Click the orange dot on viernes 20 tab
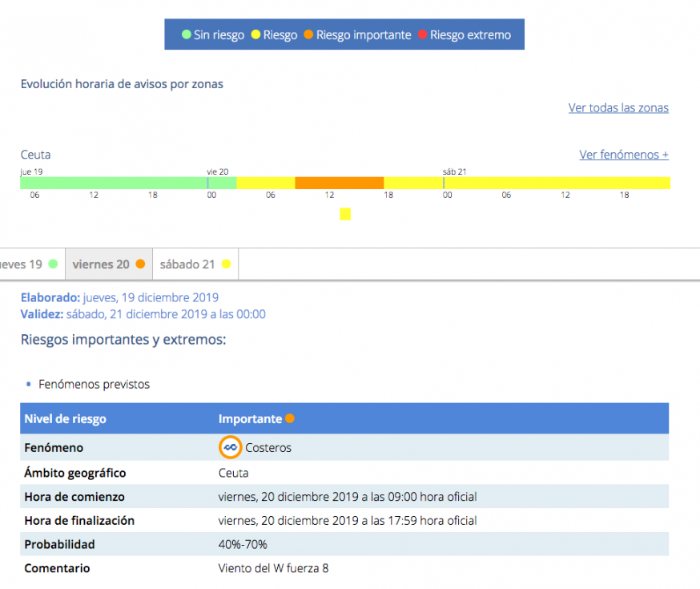Image resolution: width=700 pixels, height=589 pixels. pyautogui.click(x=140, y=264)
